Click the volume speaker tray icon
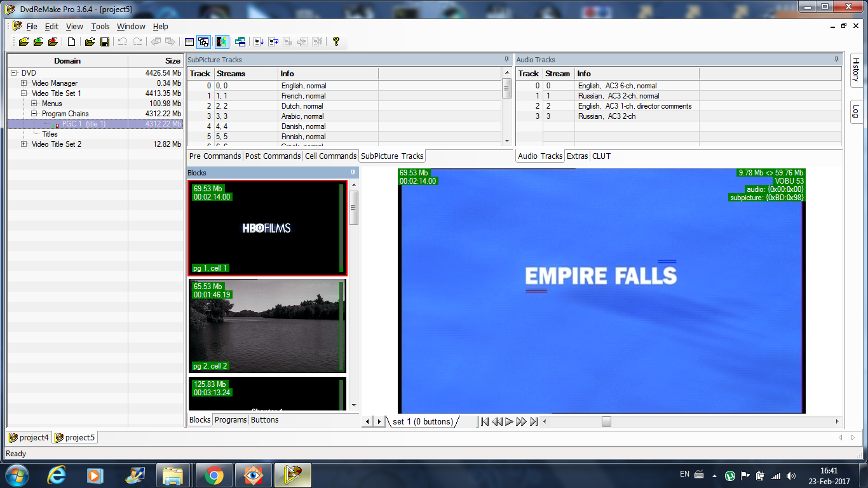The width and height of the screenshot is (868, 488). click(x=791, y=475)
